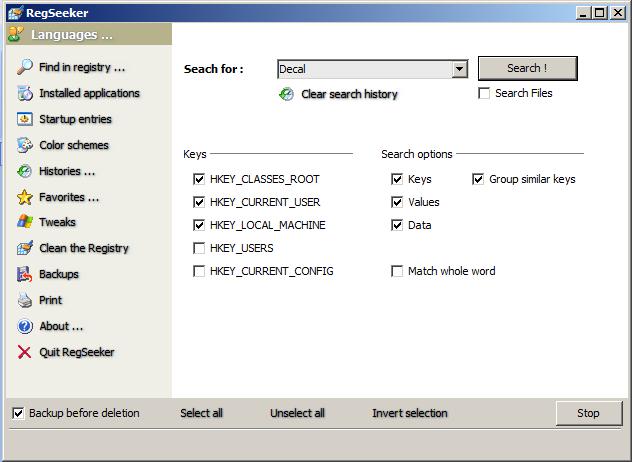Open Backups section

58,274
